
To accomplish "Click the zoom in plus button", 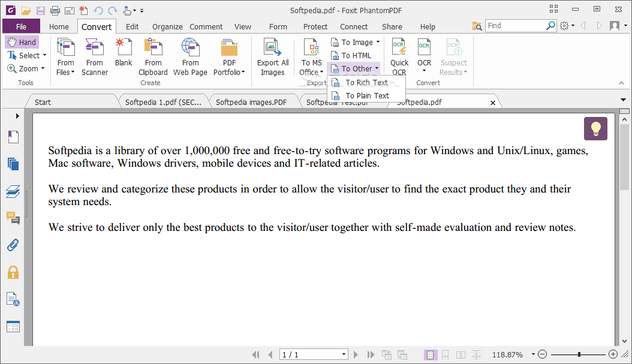I will click(613, 354).
